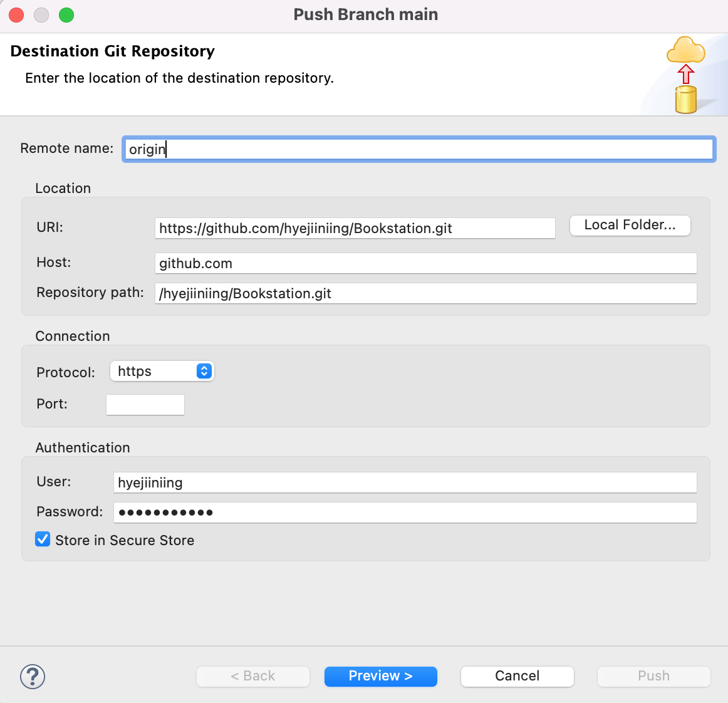Viewport: 728px width, 703px height.
Task: Click the gray minimize window button
Action: [x=41, y=15]
